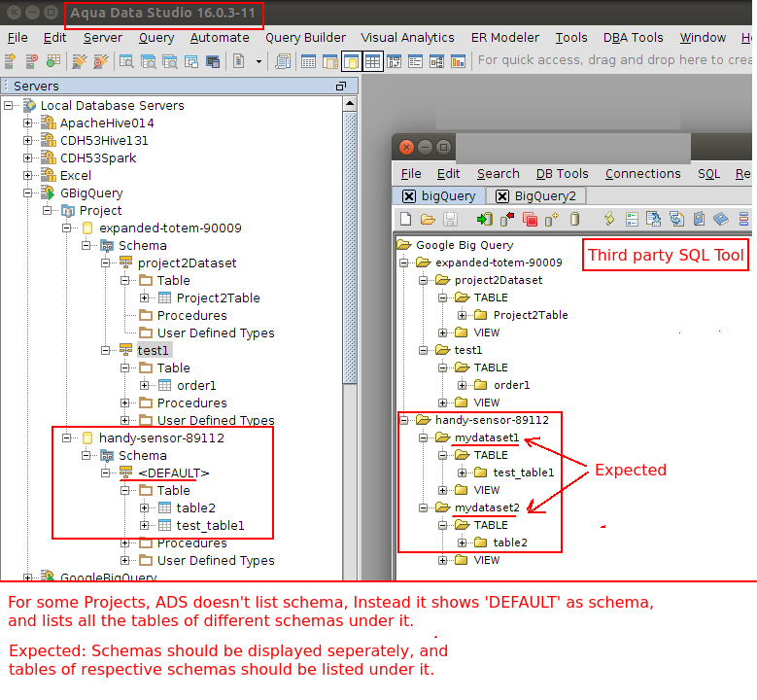Select expanded-totem-90009 project in Servers tree
The image size is (757, 700).
[x=170, y=228]
